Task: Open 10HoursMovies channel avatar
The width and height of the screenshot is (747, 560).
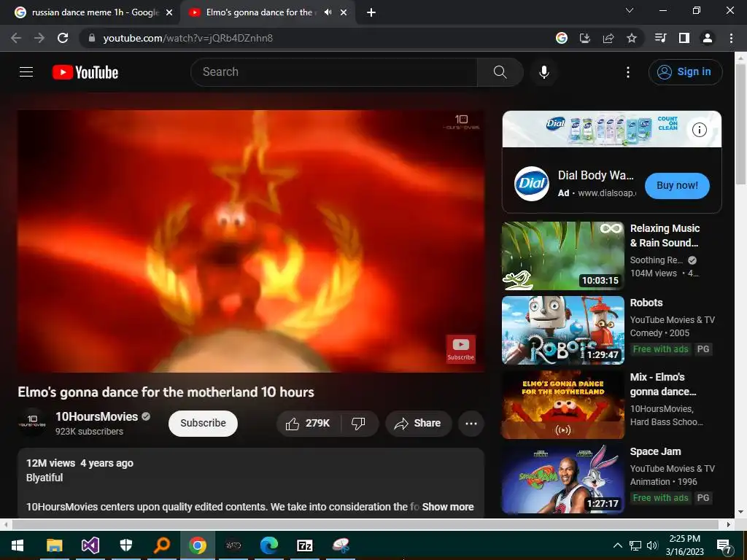Action: [32, 422]
